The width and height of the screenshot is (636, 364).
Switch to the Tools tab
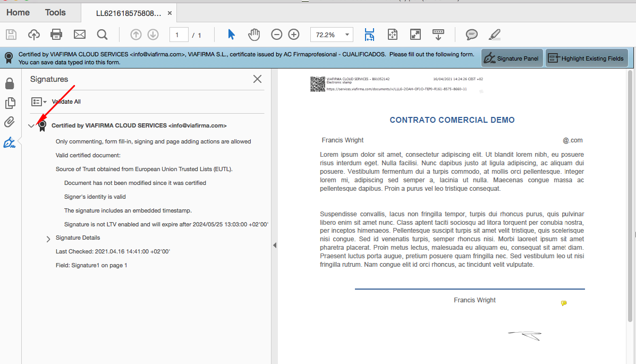55,13
